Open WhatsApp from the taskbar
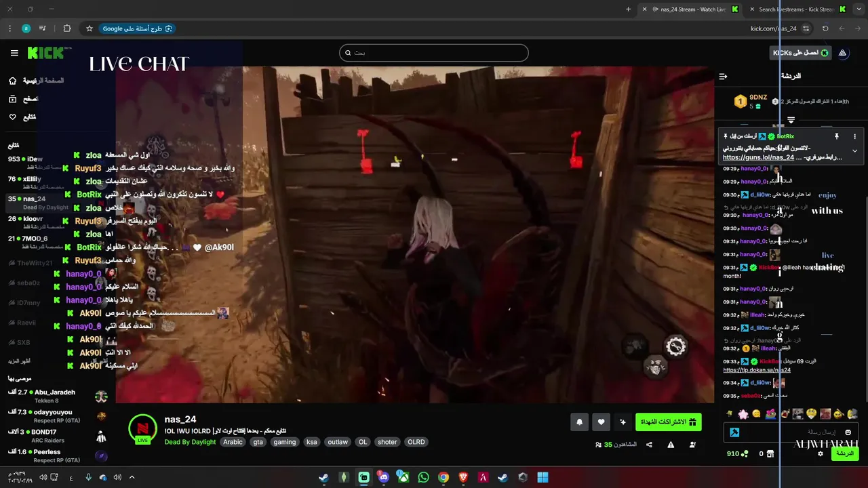Image resolution: width=868 pixels, height=488 pixels. pyautogui.click(x=423, y=477)
